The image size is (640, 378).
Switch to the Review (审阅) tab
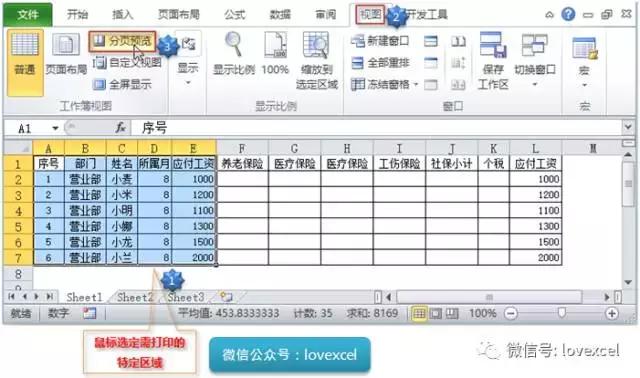point(325,15)
